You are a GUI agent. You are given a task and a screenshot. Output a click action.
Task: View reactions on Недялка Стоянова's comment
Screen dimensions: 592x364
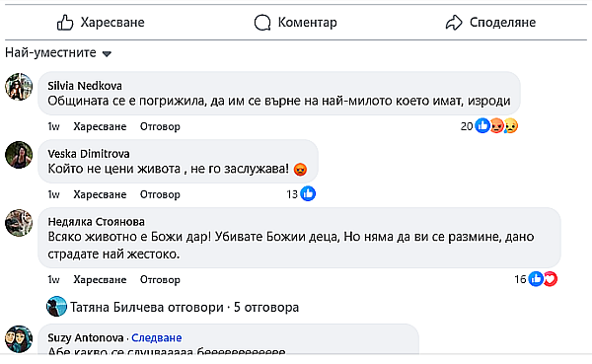[x=536, y=279]
